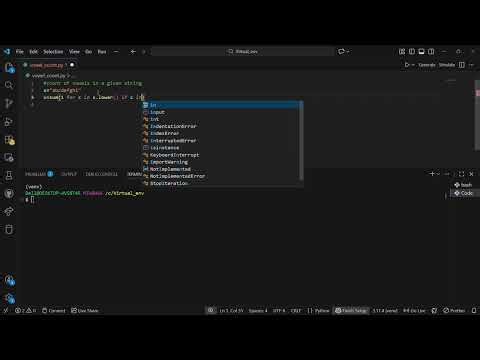This screenshot has width=480, height=360.
Task: Add a new terminal with plus icon
Action: click(x=432, y=174)
